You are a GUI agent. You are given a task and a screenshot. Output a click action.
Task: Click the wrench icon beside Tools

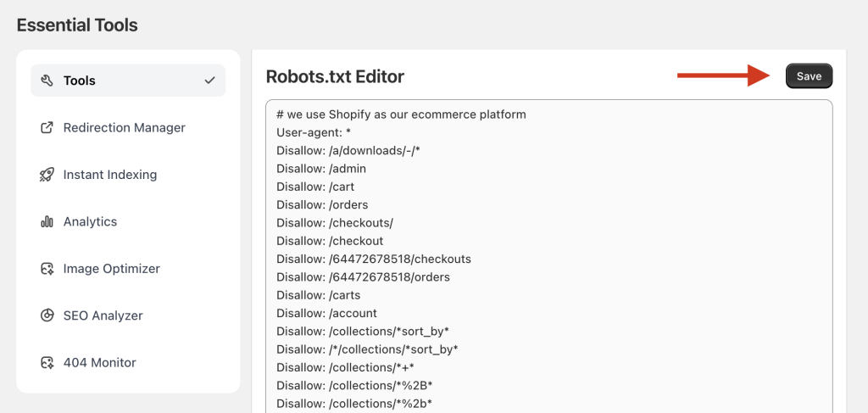[x=47, y=81]
